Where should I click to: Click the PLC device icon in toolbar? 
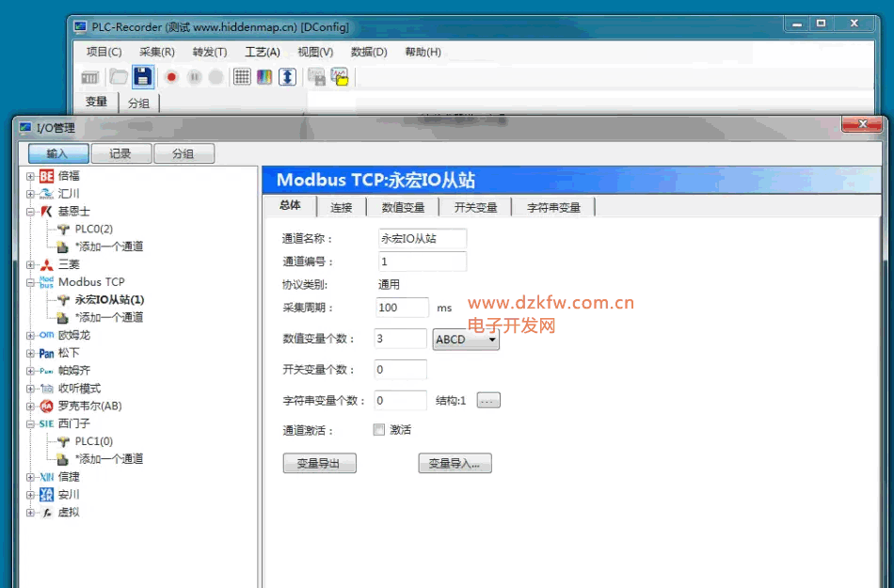point(91,77)
